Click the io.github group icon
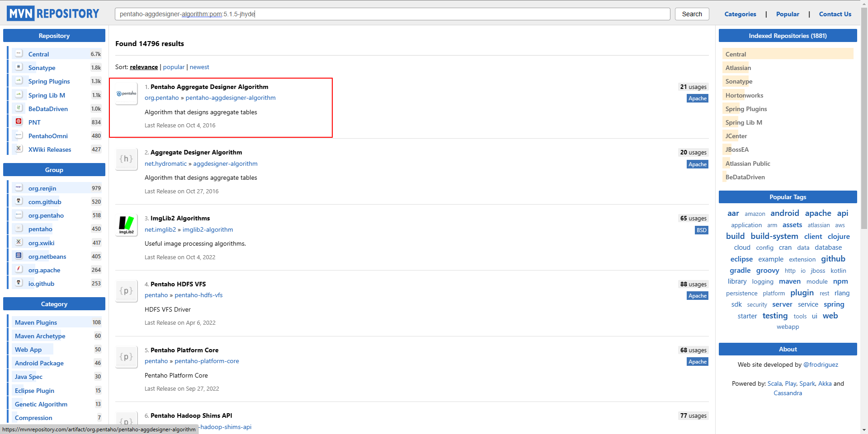 (x=19, y=283)
